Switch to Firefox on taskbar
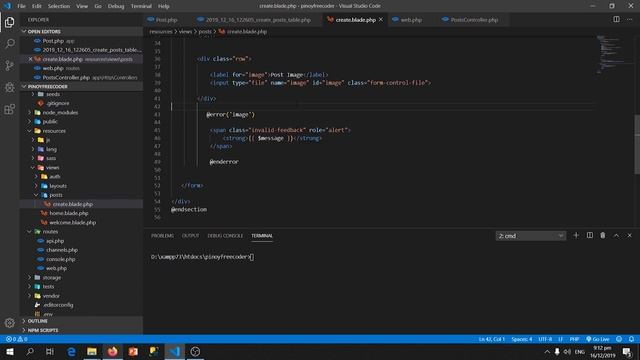Screen dimensions: 640x360 click(113, 351)
